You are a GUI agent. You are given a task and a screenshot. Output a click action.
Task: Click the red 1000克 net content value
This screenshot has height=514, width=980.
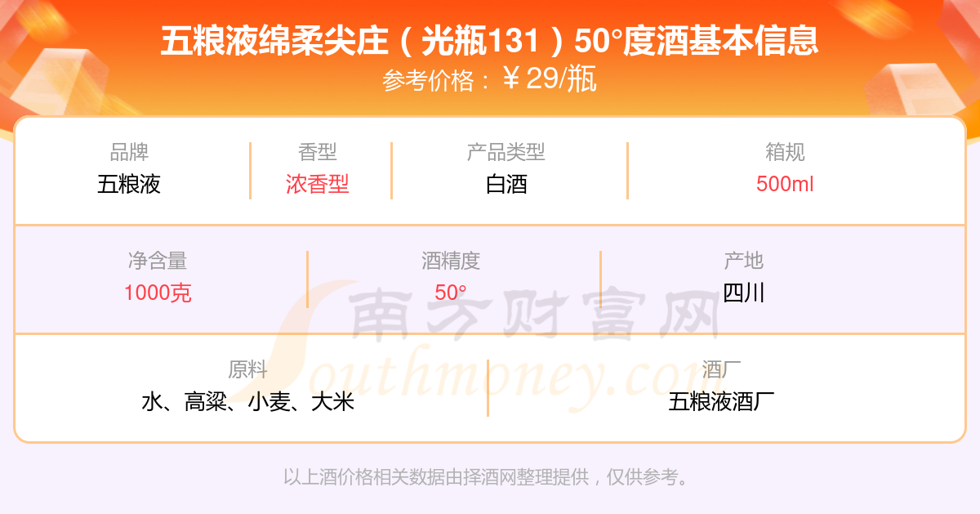pos(158,293)
